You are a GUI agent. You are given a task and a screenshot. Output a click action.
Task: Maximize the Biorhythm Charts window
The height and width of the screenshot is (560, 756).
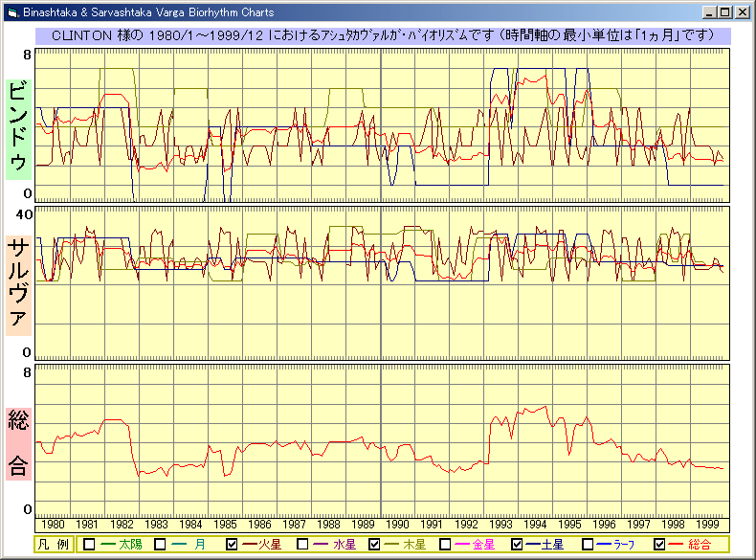coord(724,12)
